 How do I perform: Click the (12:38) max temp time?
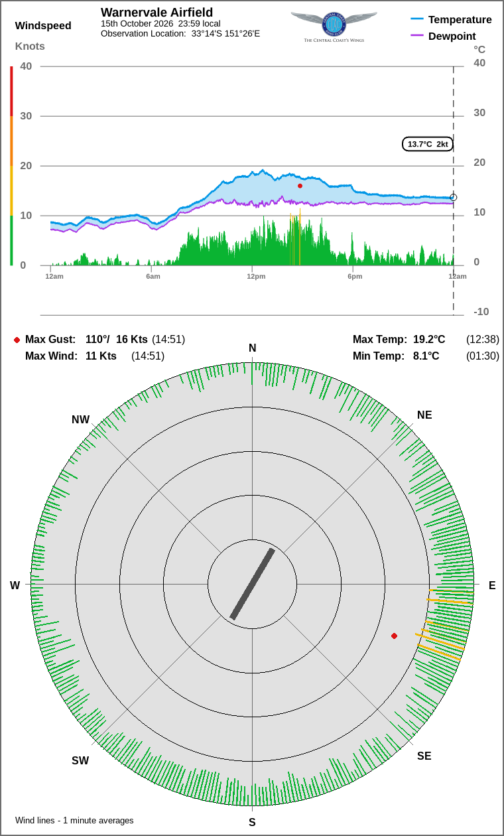pyautogui.click(x=483, y=340)
